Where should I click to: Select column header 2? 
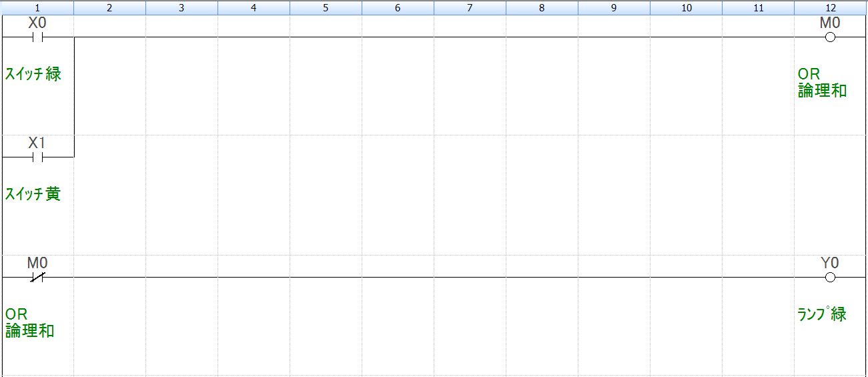pos(109,8)
